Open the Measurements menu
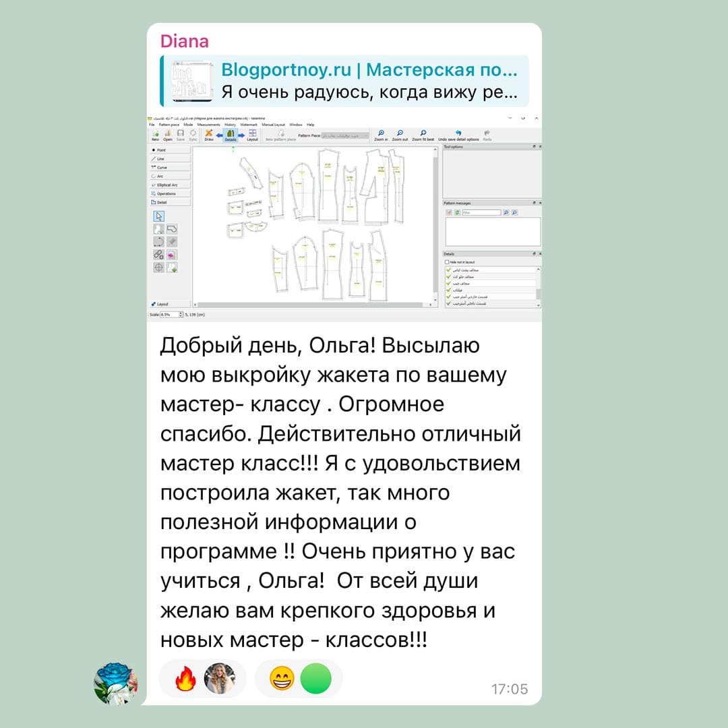 pos(208,125)
